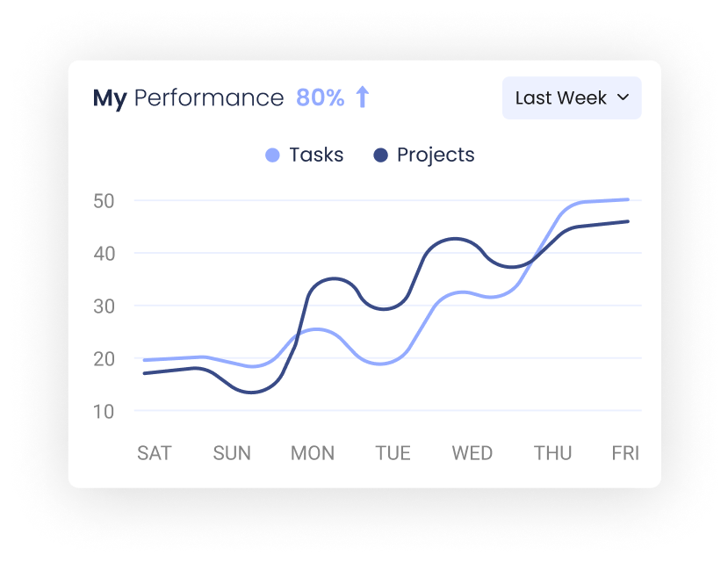Viewport: 728px width, 562px height.
Task: Click the 10 value on y-axis
Action: click(104, 411)
